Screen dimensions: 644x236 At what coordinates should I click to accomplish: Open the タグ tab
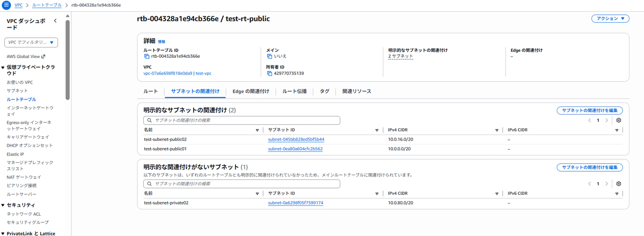point(324,91)
